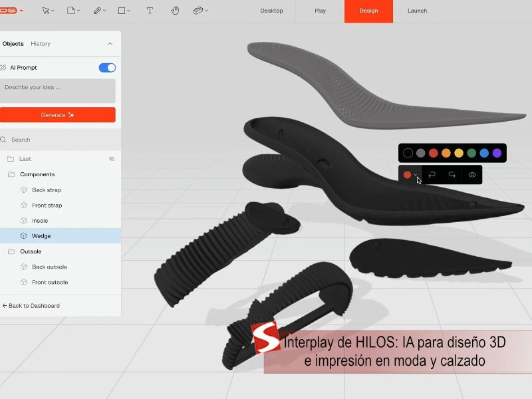Toggle visibility of the Last folder

point(112,158)
